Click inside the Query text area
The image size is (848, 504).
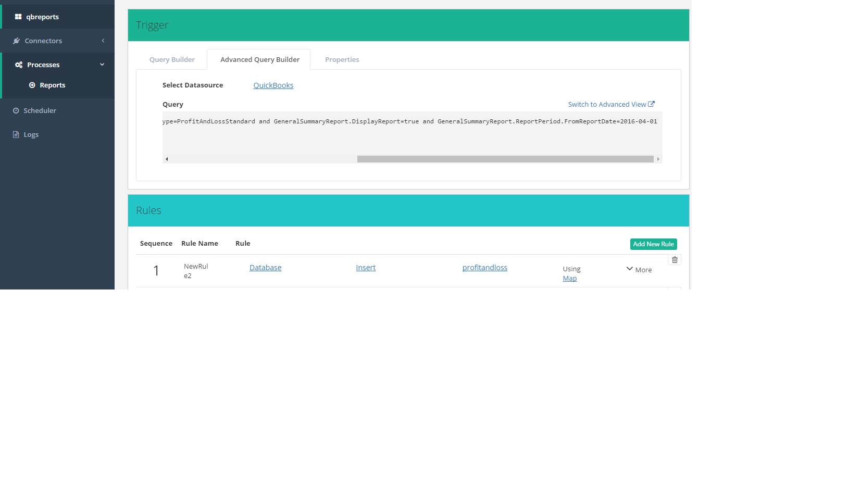(x=411, y=136)
